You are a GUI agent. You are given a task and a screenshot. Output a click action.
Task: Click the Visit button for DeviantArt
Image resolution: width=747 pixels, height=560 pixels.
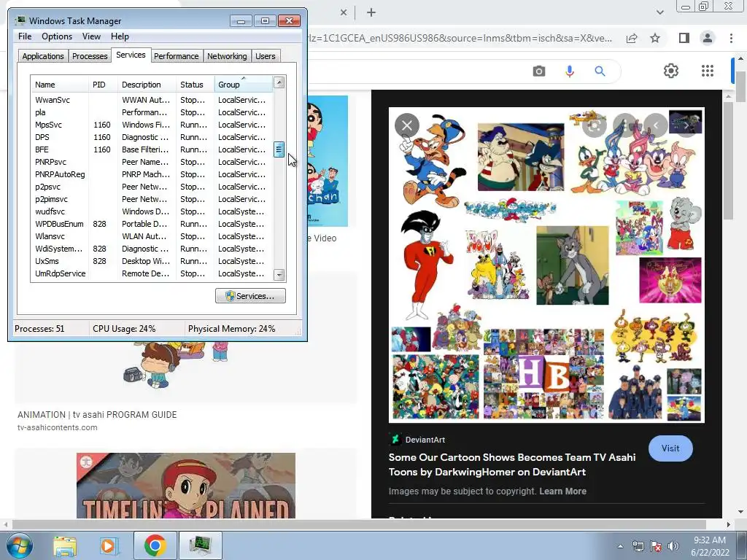pyautogui.click(x=670, y=448)
